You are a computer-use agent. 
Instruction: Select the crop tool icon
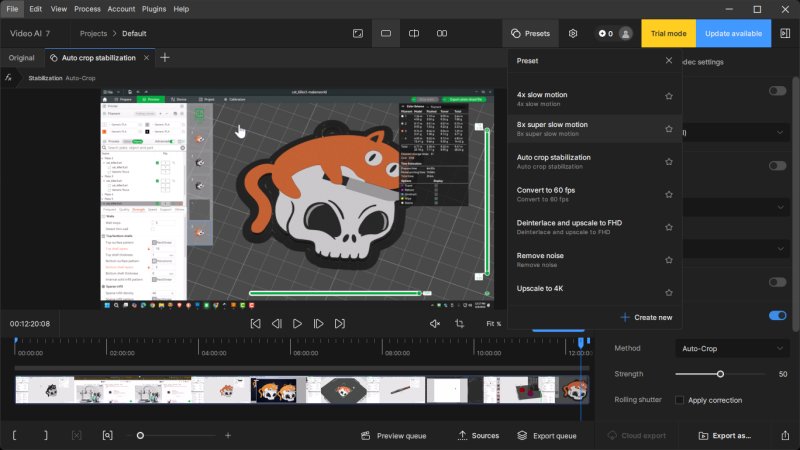pos(460,324)
